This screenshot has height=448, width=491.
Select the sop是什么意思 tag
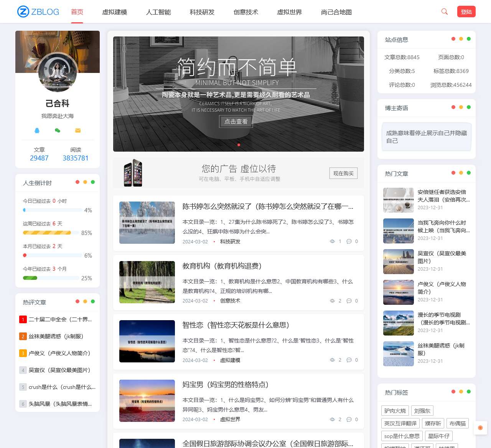pyautogui.click(x=402, y=436)
